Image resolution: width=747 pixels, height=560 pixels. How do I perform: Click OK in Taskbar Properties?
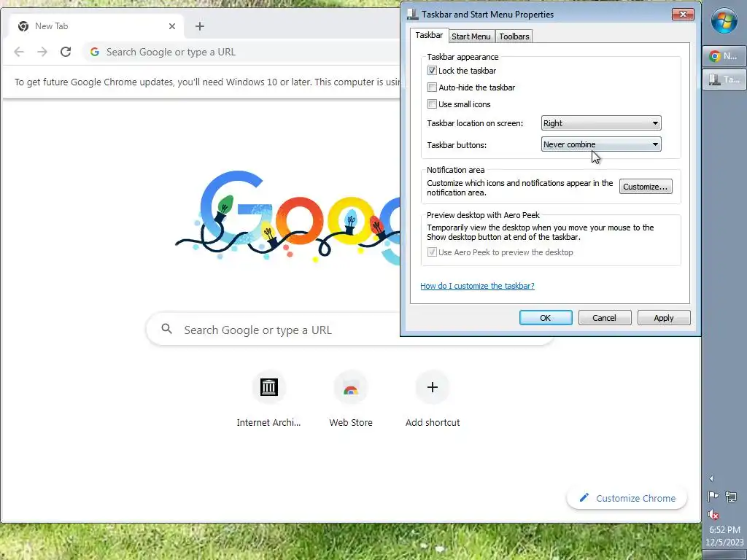(546, 318)
